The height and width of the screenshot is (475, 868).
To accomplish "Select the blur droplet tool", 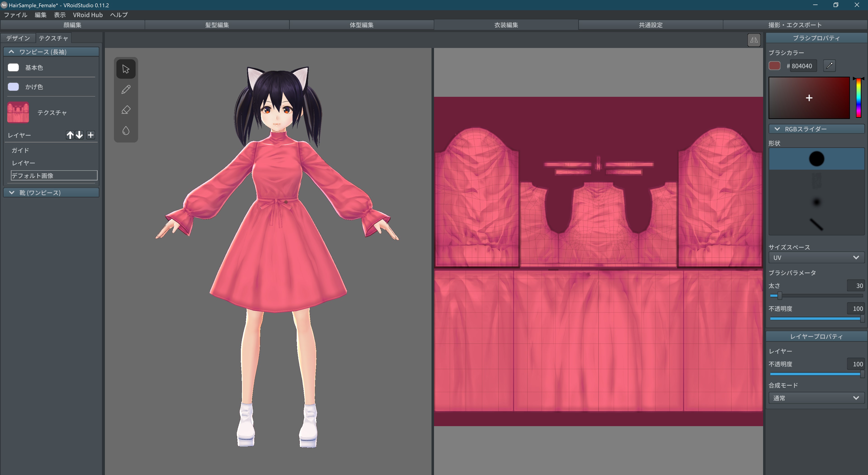I will click(x=126, y=131).
